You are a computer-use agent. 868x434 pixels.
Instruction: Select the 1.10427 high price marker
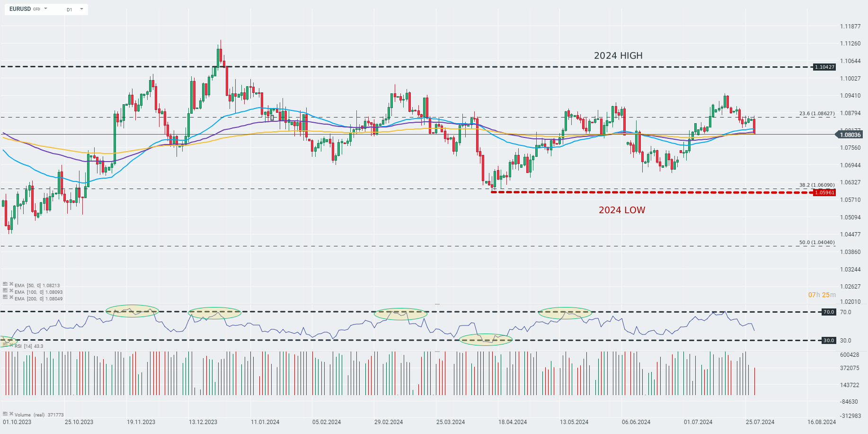coord(824,67)
